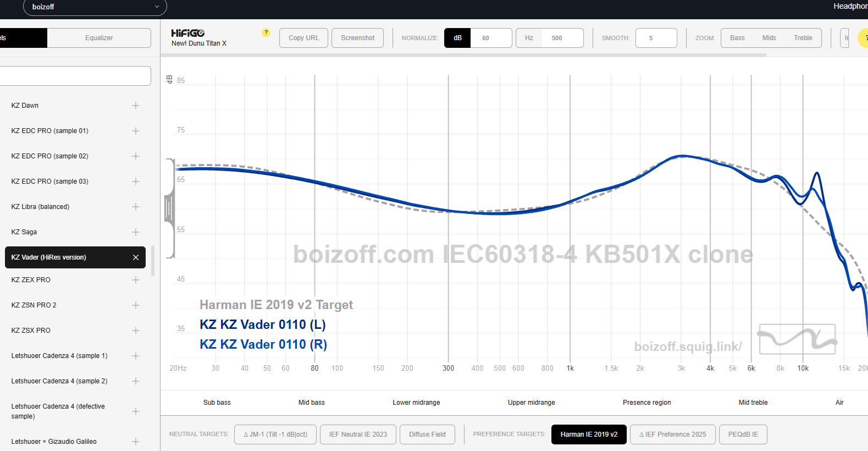Select KZ Saga in the phone list
The image size is (868, 451).
pos(24,232)
